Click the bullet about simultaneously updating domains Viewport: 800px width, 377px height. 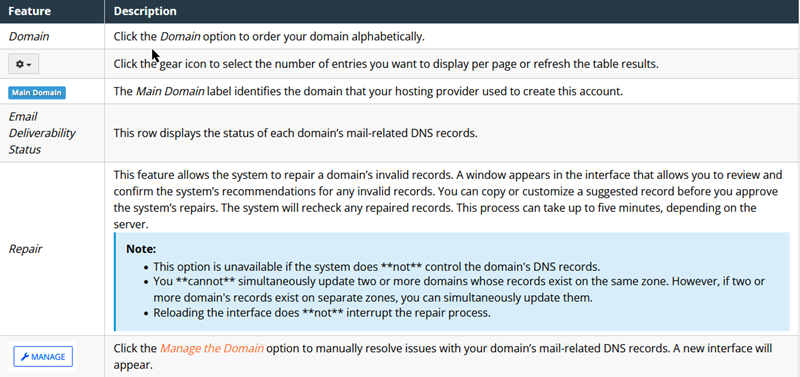459,289
